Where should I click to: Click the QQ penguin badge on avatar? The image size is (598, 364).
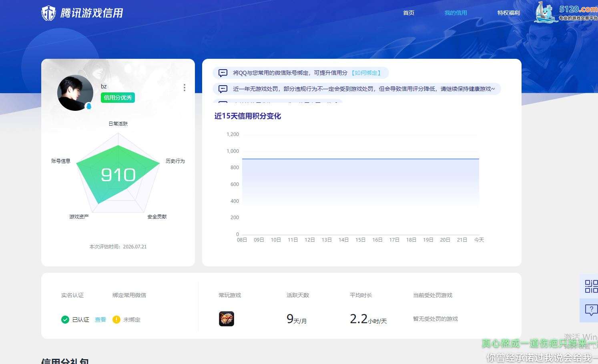[89, 106]
